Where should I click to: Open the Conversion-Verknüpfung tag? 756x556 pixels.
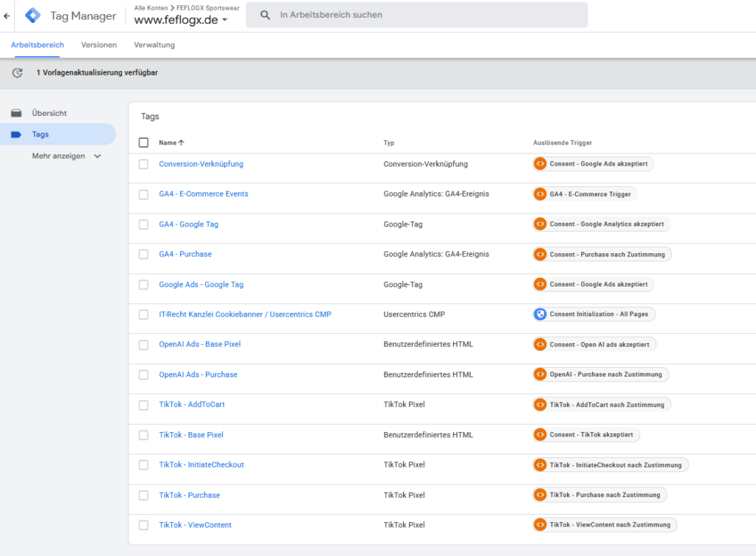coord(201,164)
